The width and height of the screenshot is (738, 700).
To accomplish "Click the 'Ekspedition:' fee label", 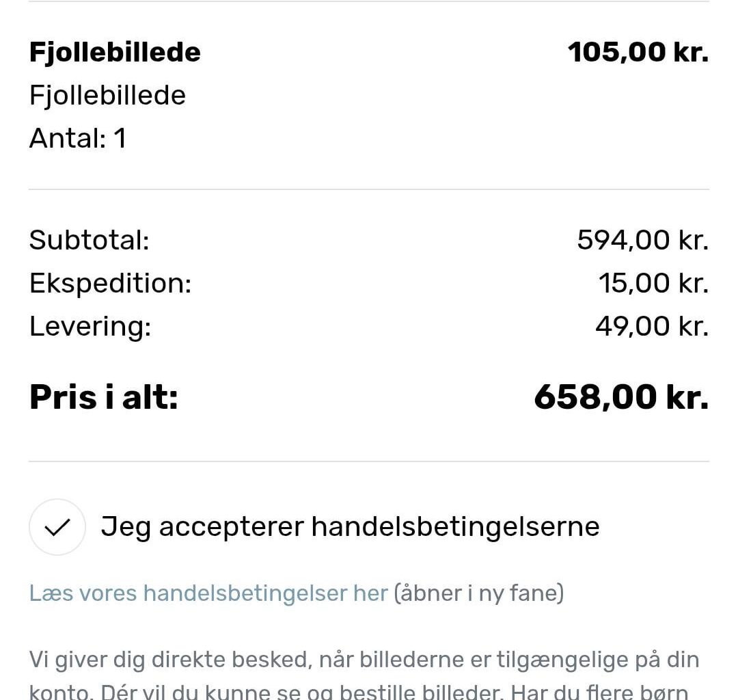I will [x=111, y=283].
